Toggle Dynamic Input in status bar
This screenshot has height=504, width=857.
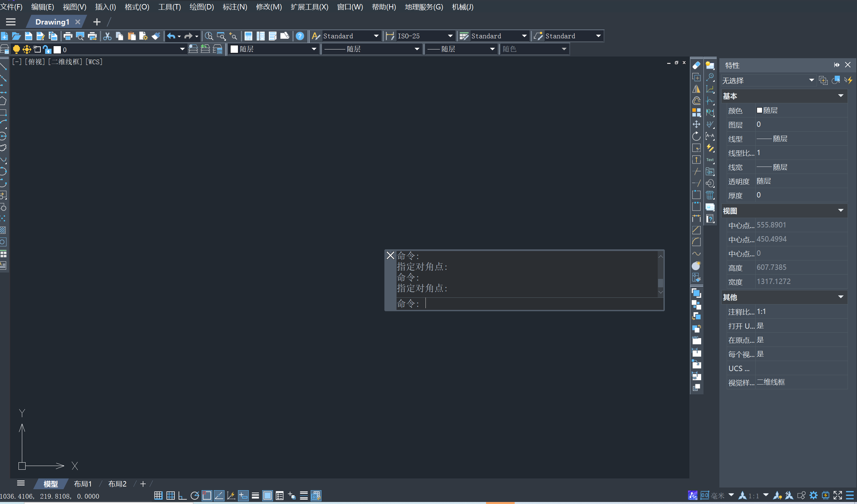pyautogui.click(x=243, y=496)
